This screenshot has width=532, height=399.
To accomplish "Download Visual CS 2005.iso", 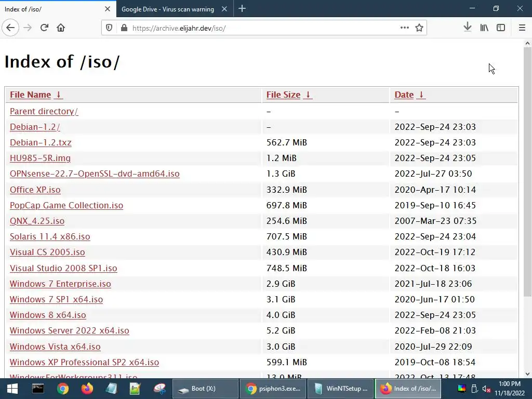I will click(x=47, y=252).
